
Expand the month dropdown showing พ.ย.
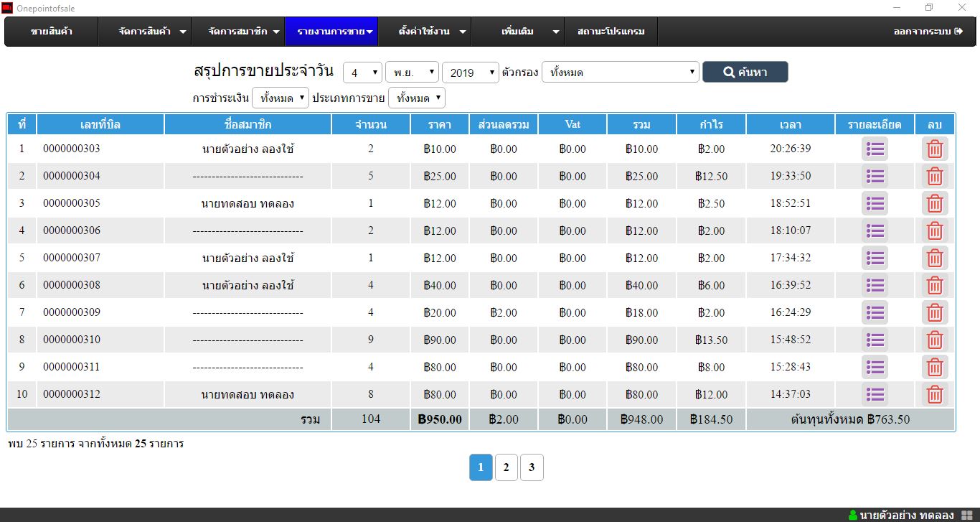pos(412,73)
